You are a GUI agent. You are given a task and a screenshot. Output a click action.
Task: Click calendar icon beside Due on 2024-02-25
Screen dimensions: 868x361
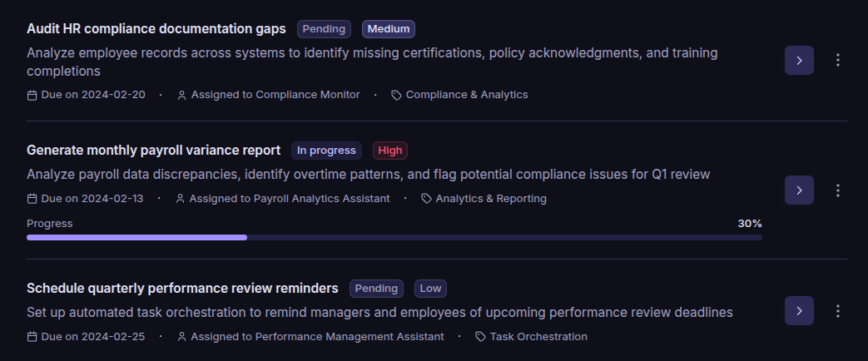pyautogui.click(x=32, y=337)
